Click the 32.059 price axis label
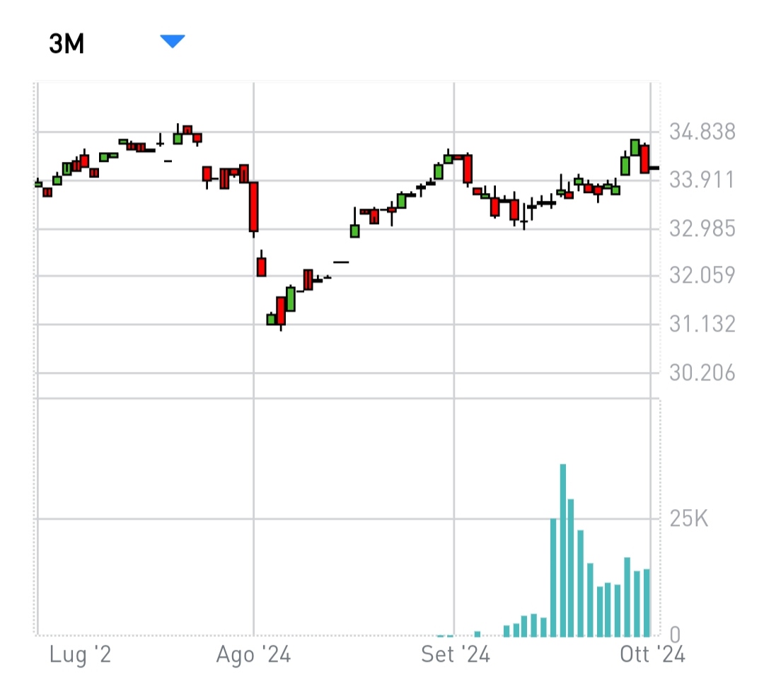Screen dimensions: 764x700 click(x=702, y=276)
